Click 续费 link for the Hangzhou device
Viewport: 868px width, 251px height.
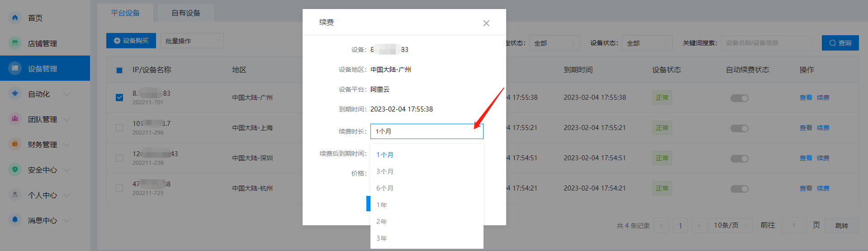tap(823, 188)
